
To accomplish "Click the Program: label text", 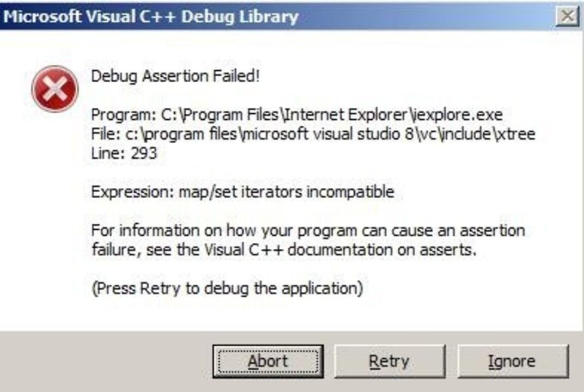I will [123, 115].
